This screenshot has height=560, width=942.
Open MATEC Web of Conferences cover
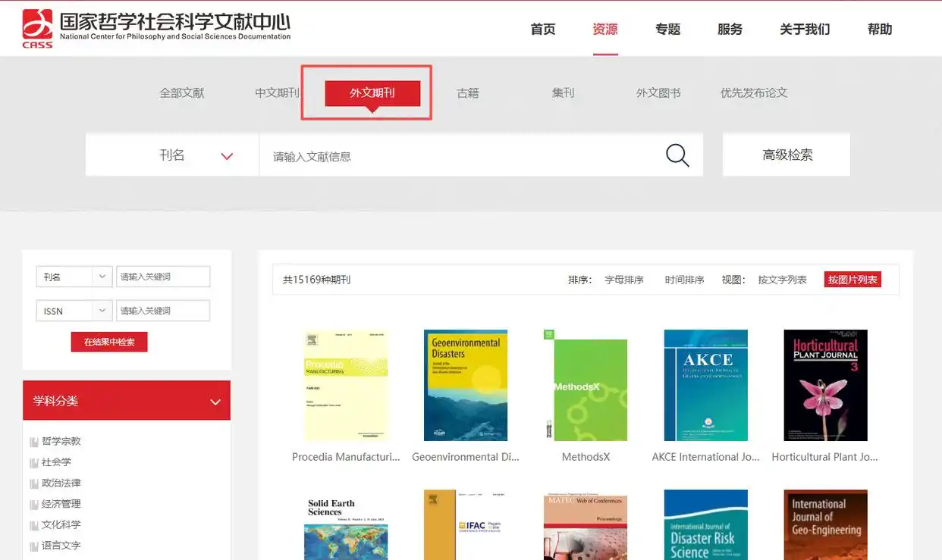pos(586,525)
